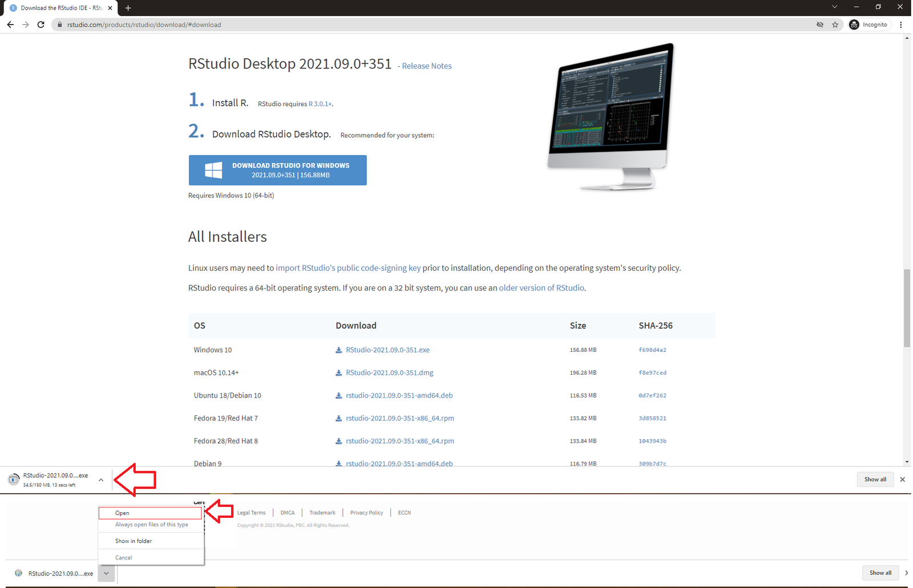This screenshot has height=588, width=913.
Task: Open the padlock site security icon
Action: (59, 25)
